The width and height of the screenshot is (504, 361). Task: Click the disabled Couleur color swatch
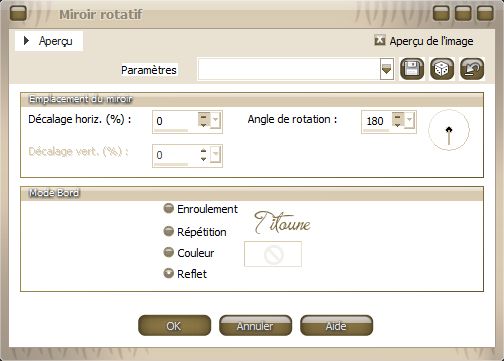click(x=273, y=254)
